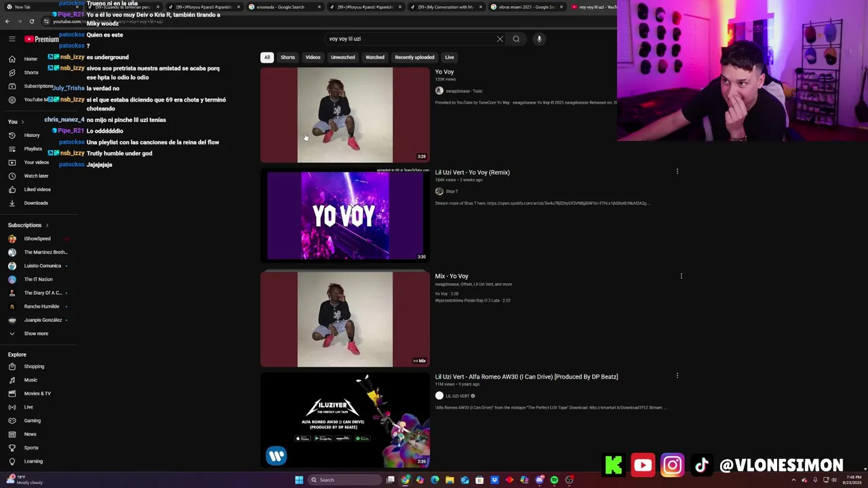This screenshot has width=868, height=488.
Task: Open Sports under Explore
Action: 24,447
